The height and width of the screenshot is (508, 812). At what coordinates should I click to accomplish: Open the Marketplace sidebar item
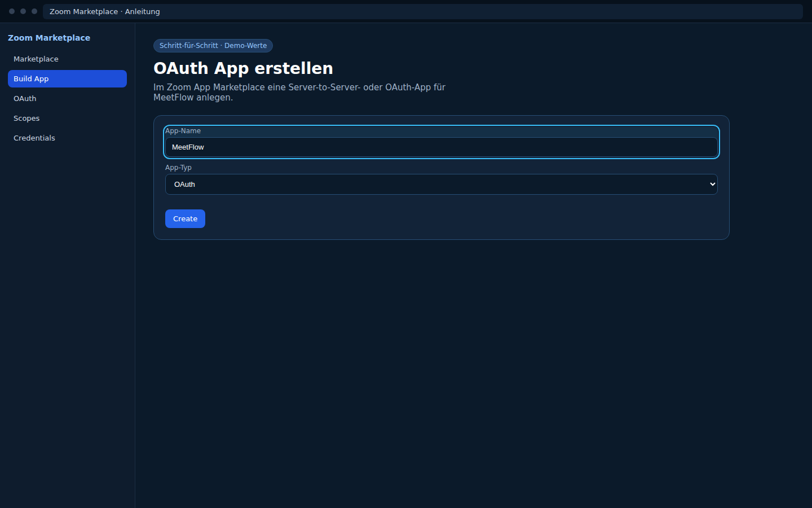pyautogui.click(x=67, y=59)
